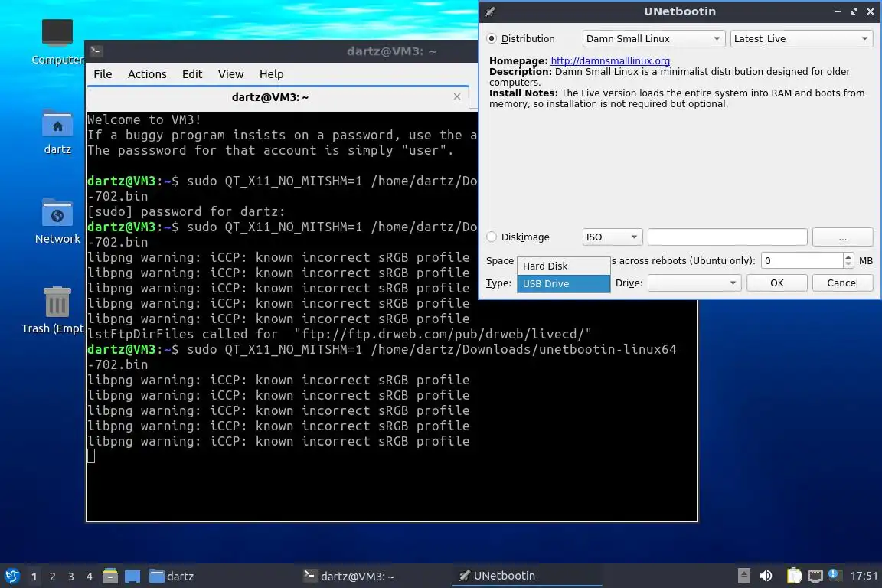
Task: Click the taskbar clock showing 17:51
Action: pyautogui.click(x=864, y=576)
